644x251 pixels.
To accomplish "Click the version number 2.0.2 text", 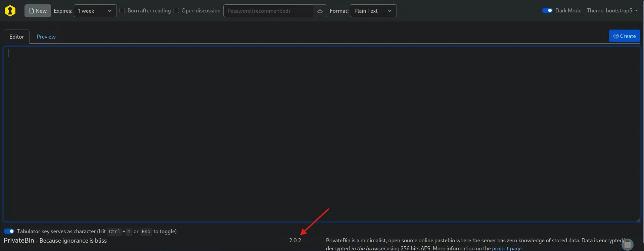I will (295, 240).
